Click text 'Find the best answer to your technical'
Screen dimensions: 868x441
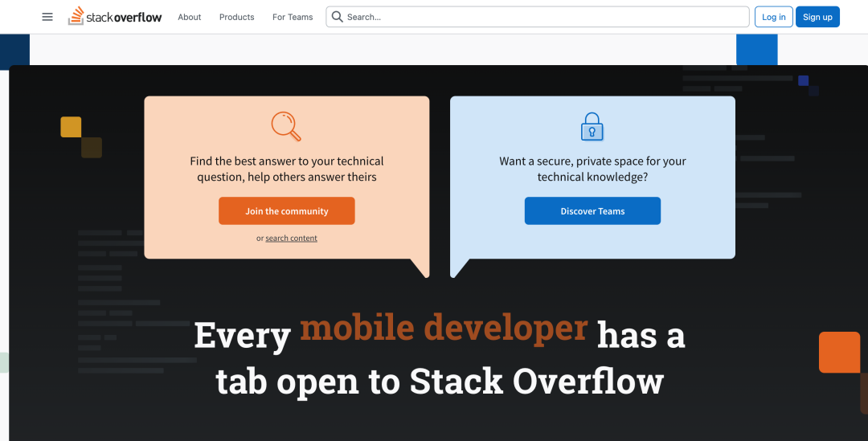click(x=287, y=161)
